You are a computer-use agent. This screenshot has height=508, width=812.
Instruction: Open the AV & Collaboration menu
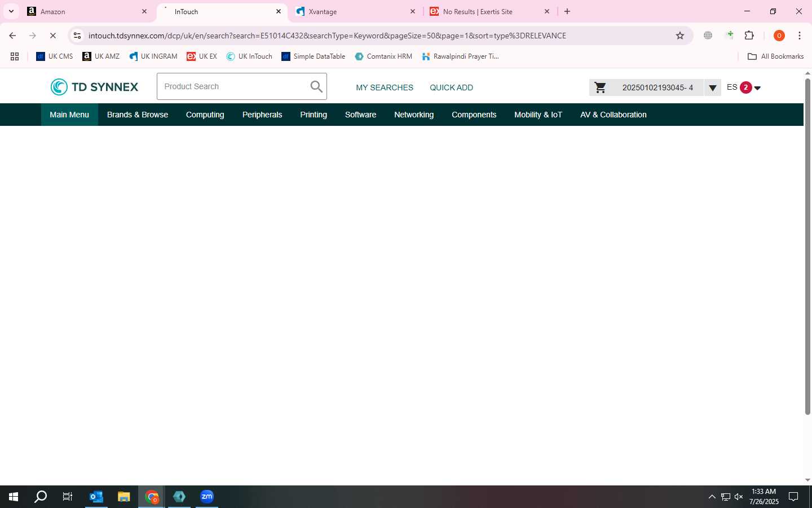pos(614,115)
